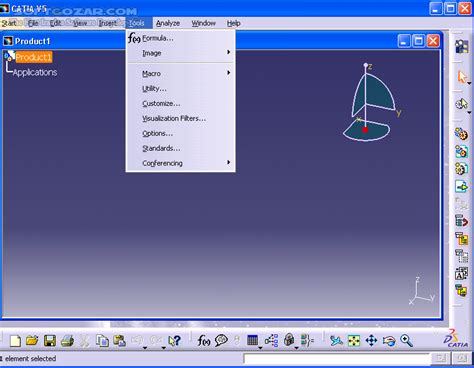The width and height of the screenshot is (474, 368).
Task: Open the Start menu in menu bar
Action: [x=9, y=23]
